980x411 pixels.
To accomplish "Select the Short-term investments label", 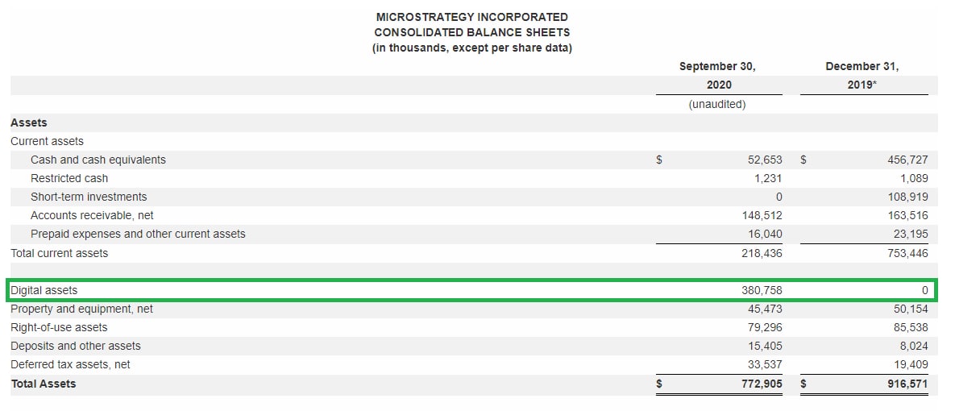I will click(x=89, y=197).
